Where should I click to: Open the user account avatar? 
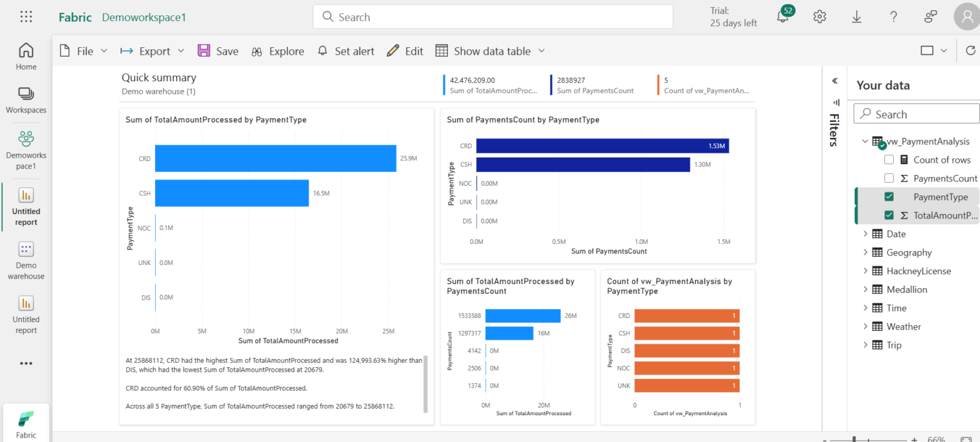tap(967, 17)
